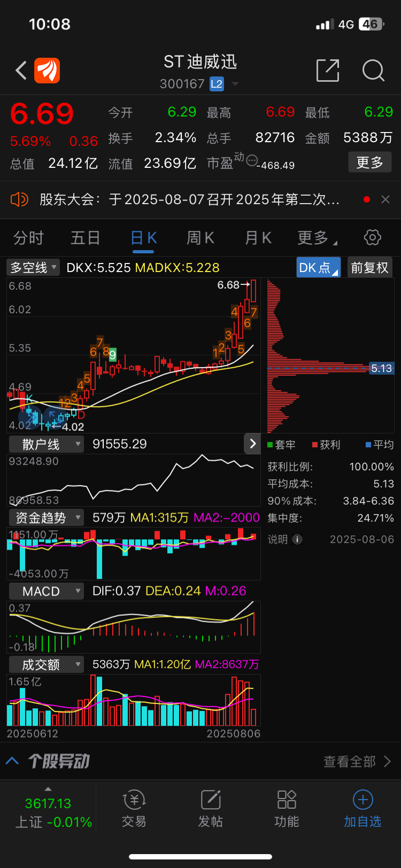The width and height of the screenshot is (401, 868).
Task: Tap the 5.13 average cost marker
Action: pyautogui.click(x=381, y=368)
